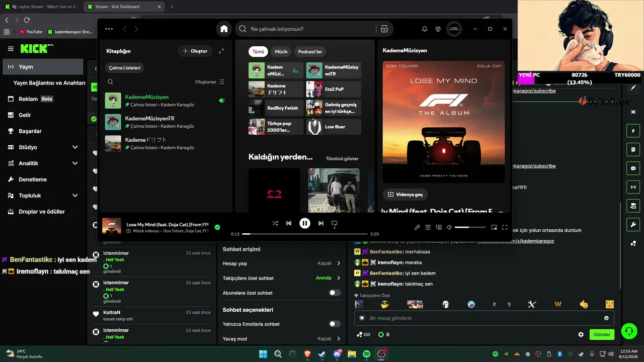
Task: Open Oluşturan sort options in library
Action: [x=210, y=82]
